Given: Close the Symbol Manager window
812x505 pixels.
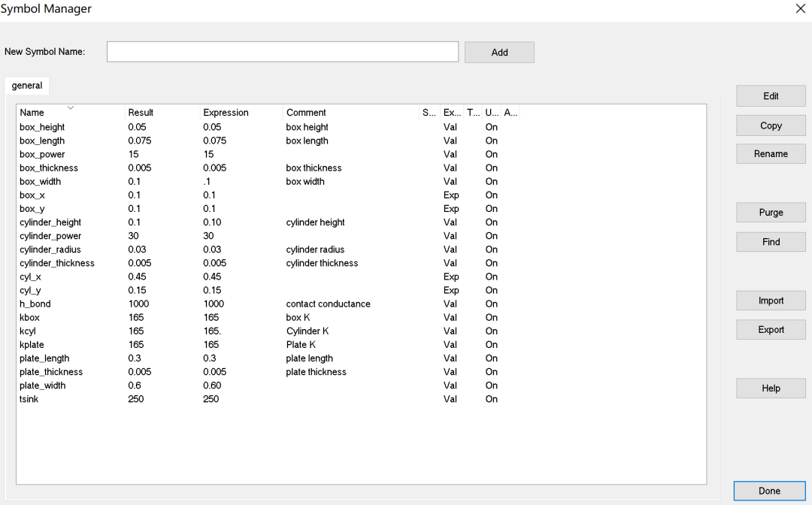Looking at the screenshot, I should [x=800, y=8].
